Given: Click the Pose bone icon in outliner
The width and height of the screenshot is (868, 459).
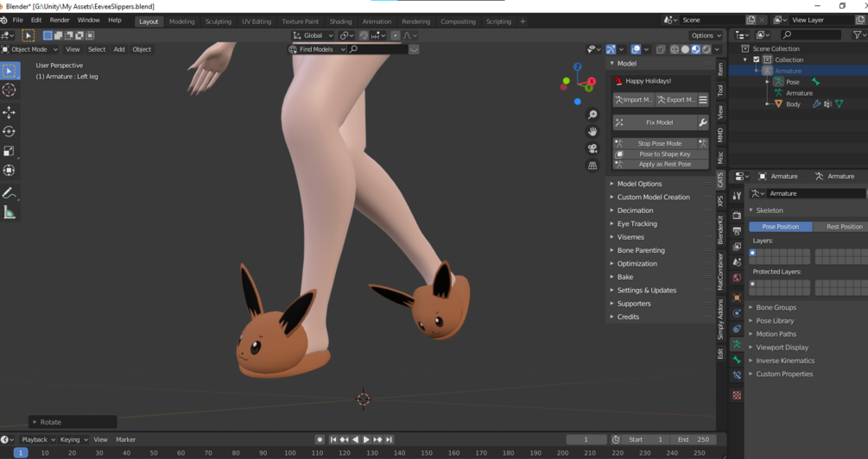Looking at the screenshot, I should coord(815,82).
